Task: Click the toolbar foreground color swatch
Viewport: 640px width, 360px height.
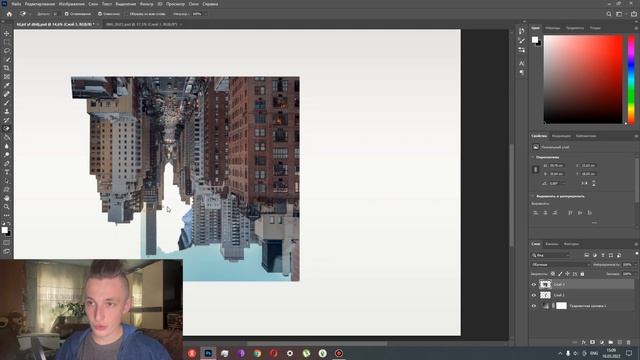Action: click(4, 230)
